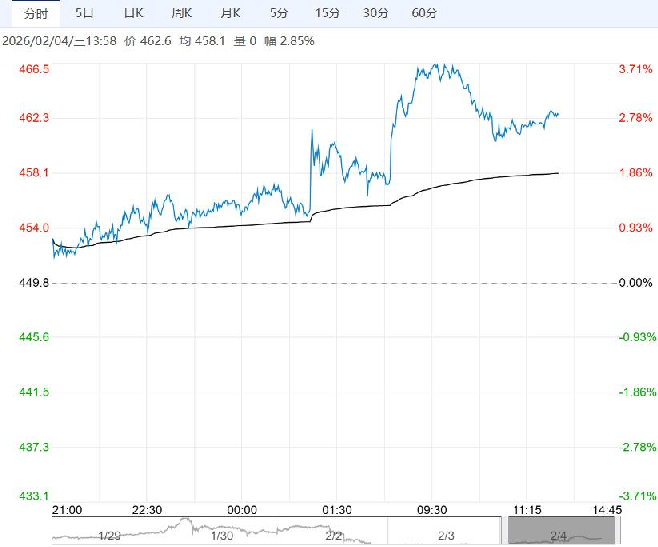
Task: Switch to the 5日 five-day tab
Action: click(x=86, y=13)
